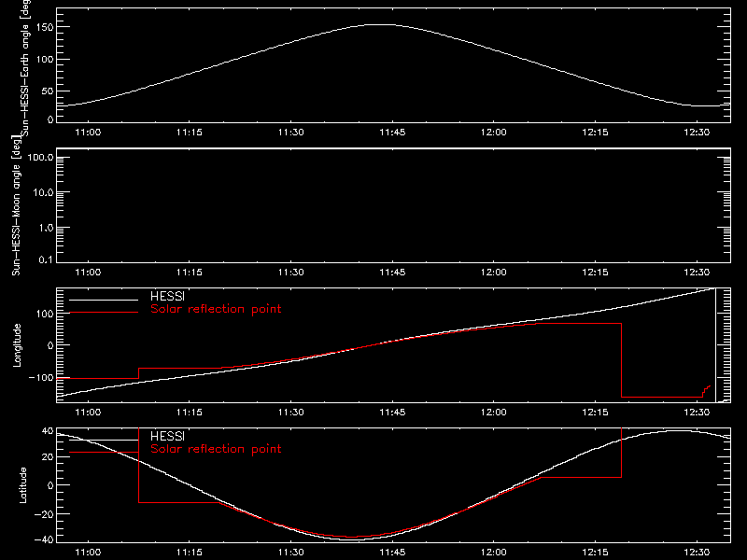Click red stepped segment at Longitude plot's right end
747x560 pixels.
(707, 391)
